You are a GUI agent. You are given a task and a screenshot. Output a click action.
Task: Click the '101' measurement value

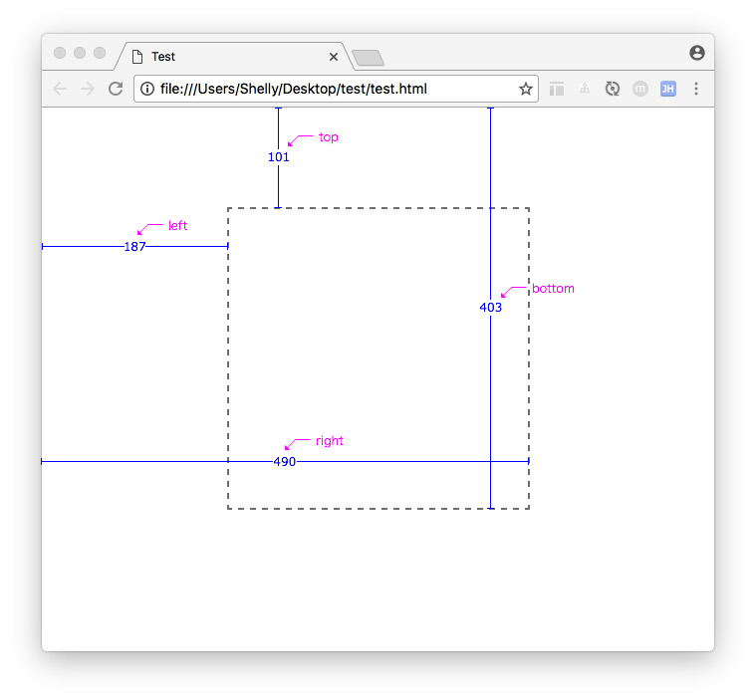tap(278, 157)
